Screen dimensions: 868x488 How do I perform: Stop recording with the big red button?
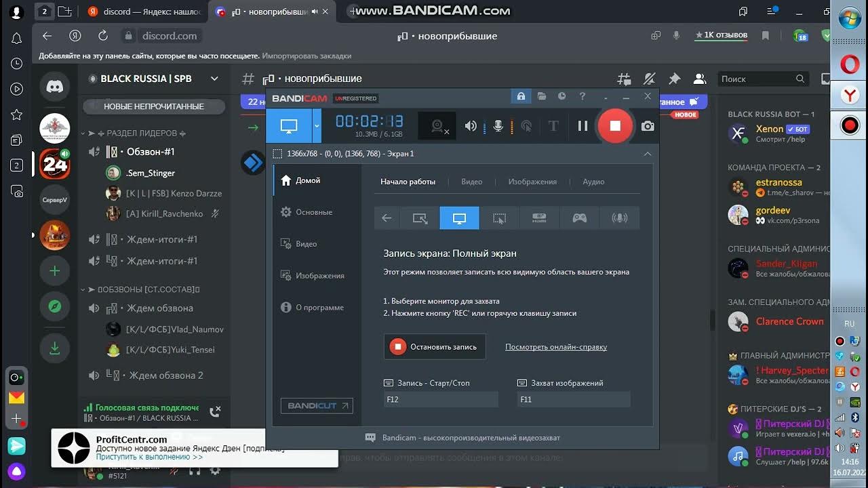(x=615, y=125)
